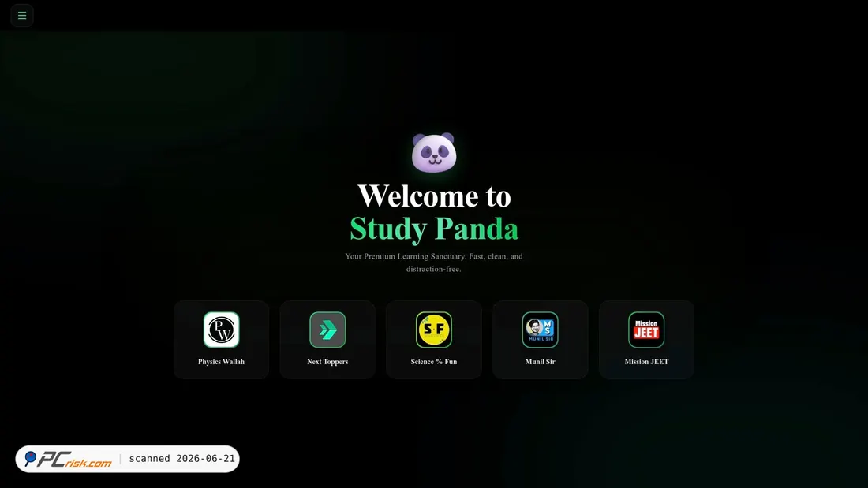Image resolution: width=868 pixels, height=488 pixels.
Task: Select the Next Toppers arrow icon
Action: [x=327, y=330]
